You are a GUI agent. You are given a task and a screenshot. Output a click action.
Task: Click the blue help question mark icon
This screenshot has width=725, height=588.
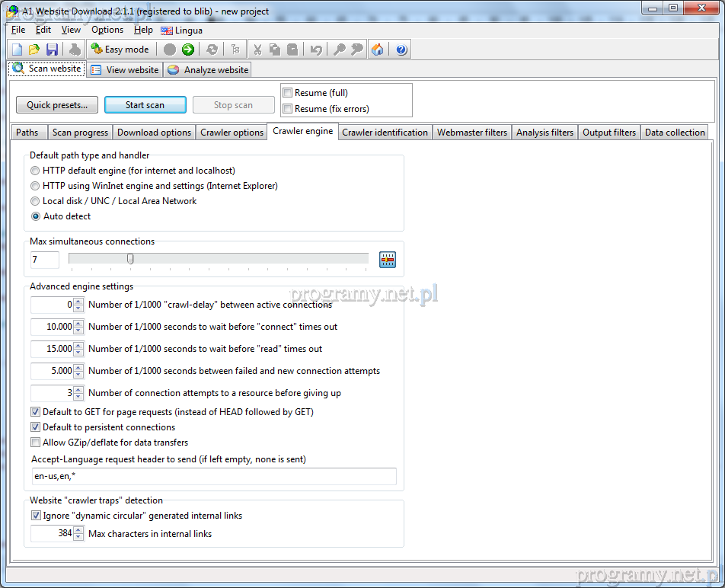(401, 50)
